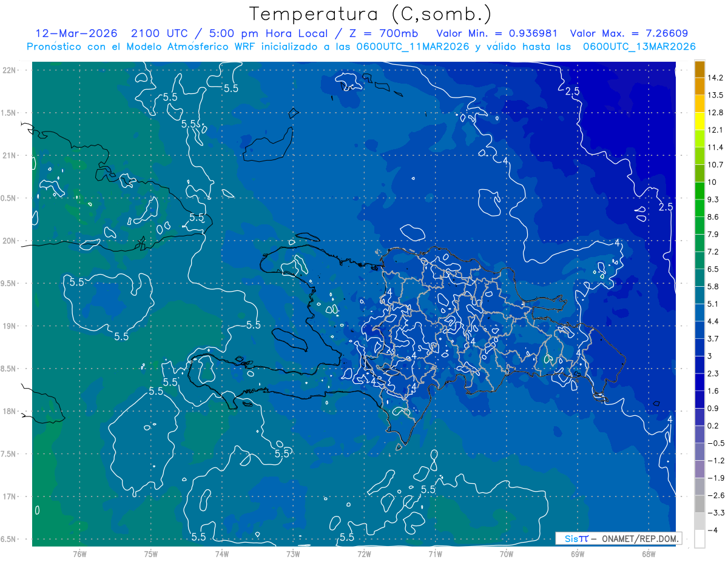Click Valor Max. = 7.26609
728x562 pixels.
coord(629,33)
